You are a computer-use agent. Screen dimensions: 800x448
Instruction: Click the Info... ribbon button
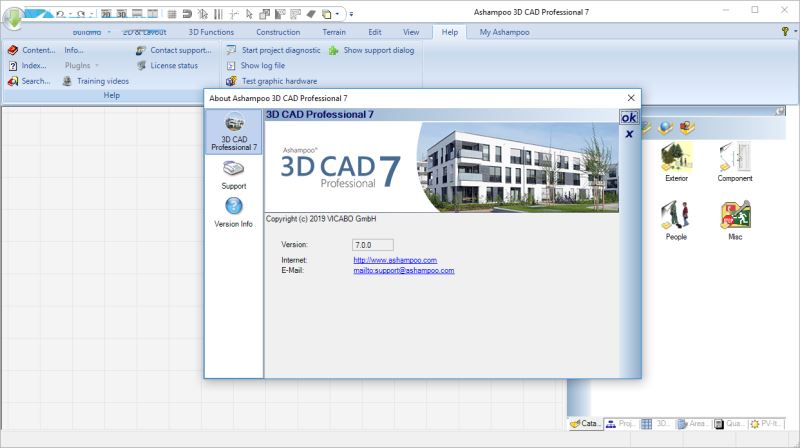[74, 50]
